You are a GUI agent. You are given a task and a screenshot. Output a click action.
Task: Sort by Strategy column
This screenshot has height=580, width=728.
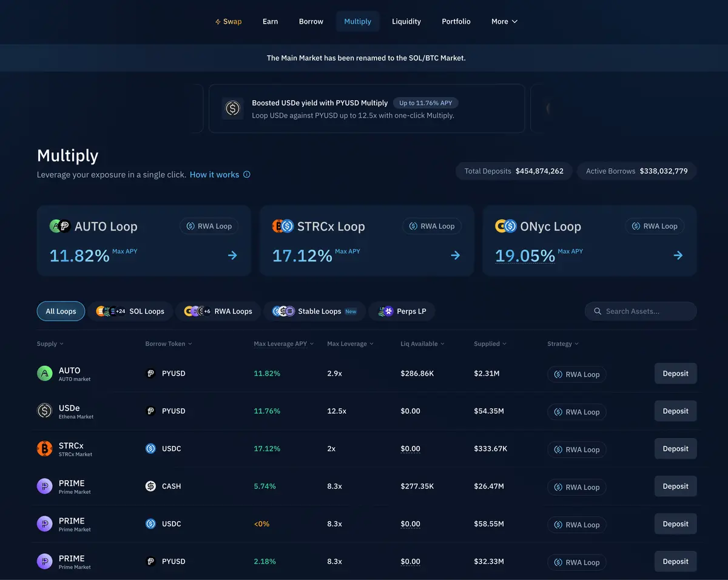563,344
